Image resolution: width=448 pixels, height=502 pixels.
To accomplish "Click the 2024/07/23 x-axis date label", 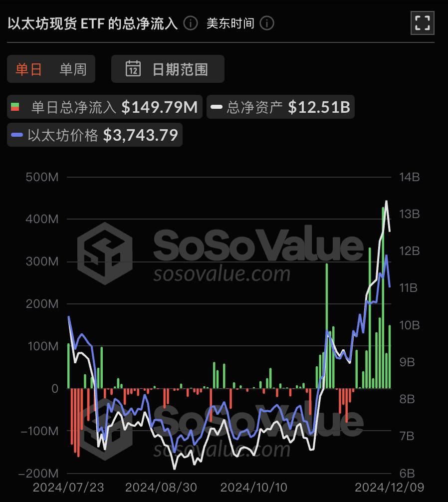I will click(68, 488).
